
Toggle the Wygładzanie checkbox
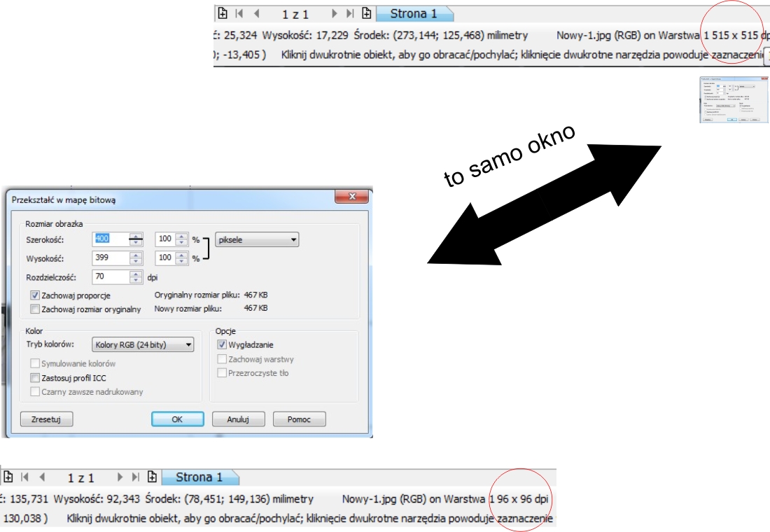point(222,344)
